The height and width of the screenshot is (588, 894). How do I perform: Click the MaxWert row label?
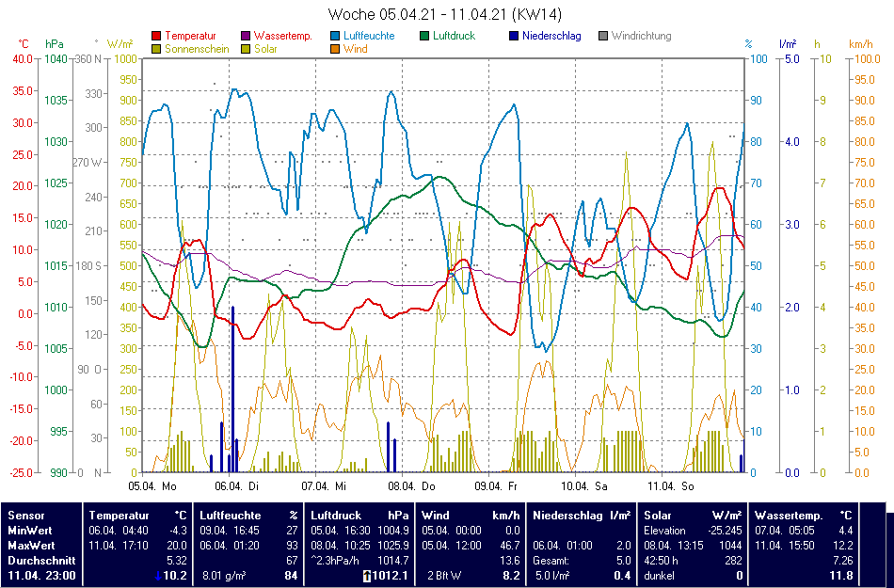coord(31,546)
